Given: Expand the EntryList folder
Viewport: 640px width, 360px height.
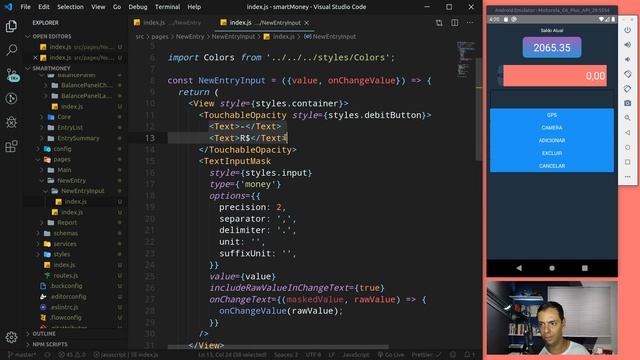Looking at the screenshot, I should coord(70,127).
